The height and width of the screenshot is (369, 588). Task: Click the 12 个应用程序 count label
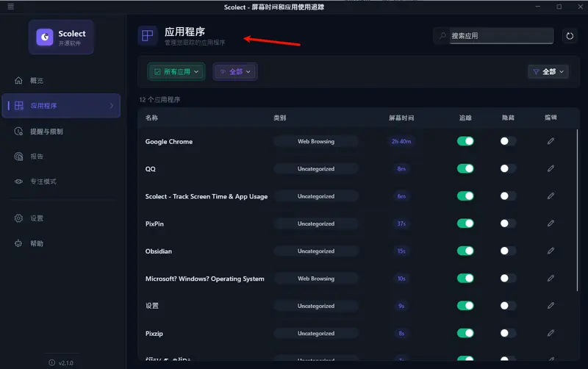point(159,100)
